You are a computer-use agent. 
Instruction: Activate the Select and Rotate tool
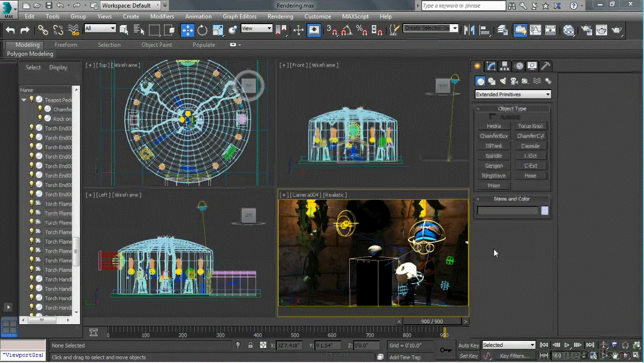point(202,30)
